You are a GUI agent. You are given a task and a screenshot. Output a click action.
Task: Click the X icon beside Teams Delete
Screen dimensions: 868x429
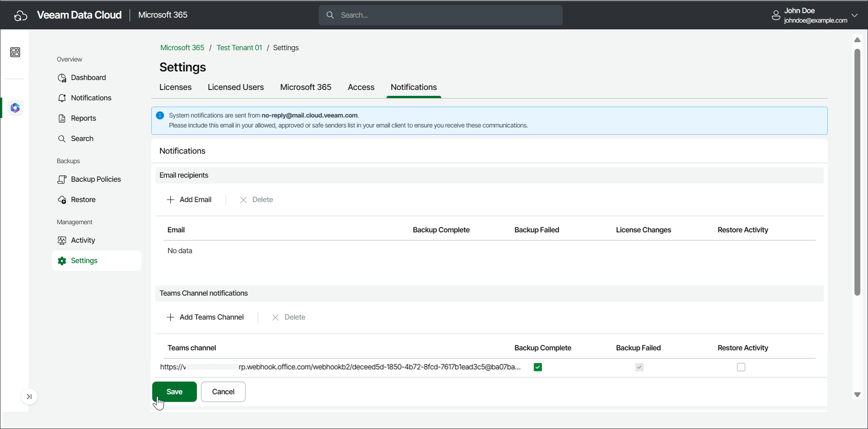[275, 317]
